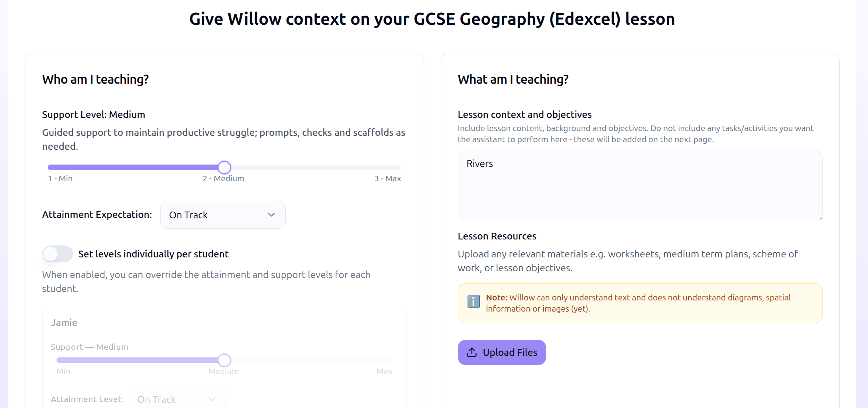Click the info icon in the note banner

pyautogui.click(x=473, y=302)
